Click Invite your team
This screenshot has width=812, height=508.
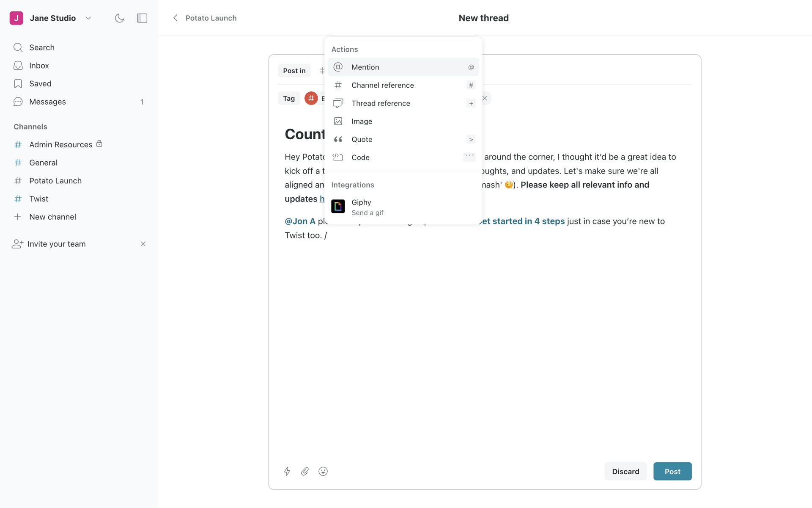click(56, 244)
